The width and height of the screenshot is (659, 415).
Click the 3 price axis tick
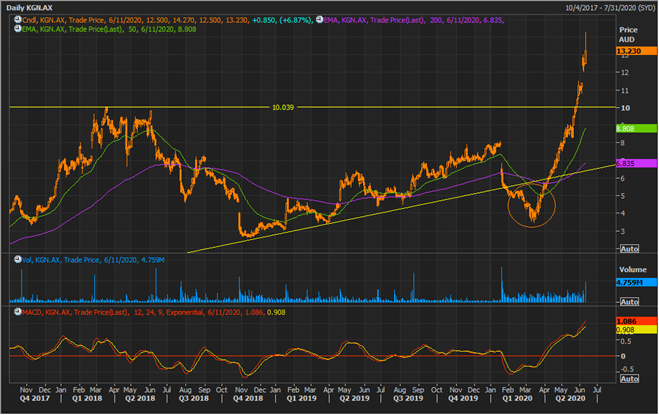point(623,231)
